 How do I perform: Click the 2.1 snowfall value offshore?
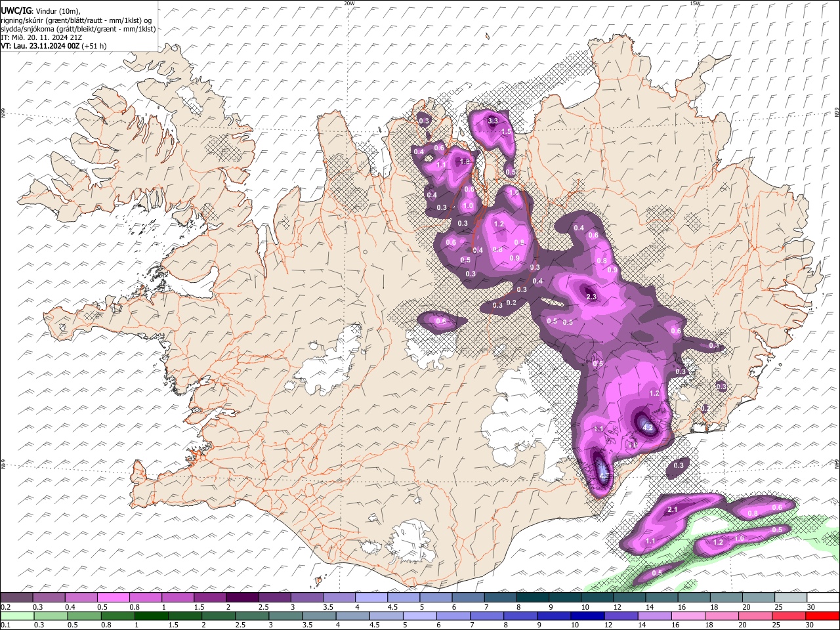click(x=672, y=510)
